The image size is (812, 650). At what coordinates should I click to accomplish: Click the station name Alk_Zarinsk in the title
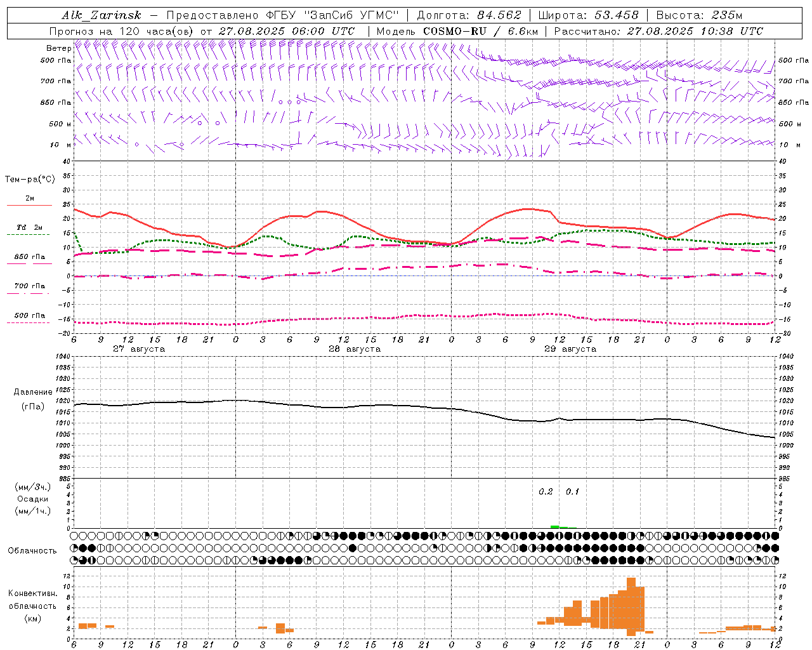pos(101,15)
